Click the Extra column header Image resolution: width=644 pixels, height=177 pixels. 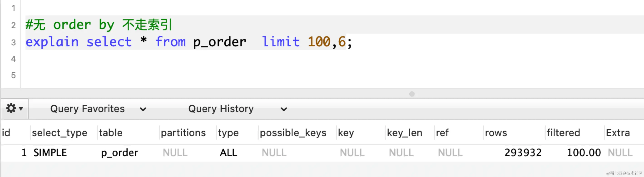click(x=618, y=133)
